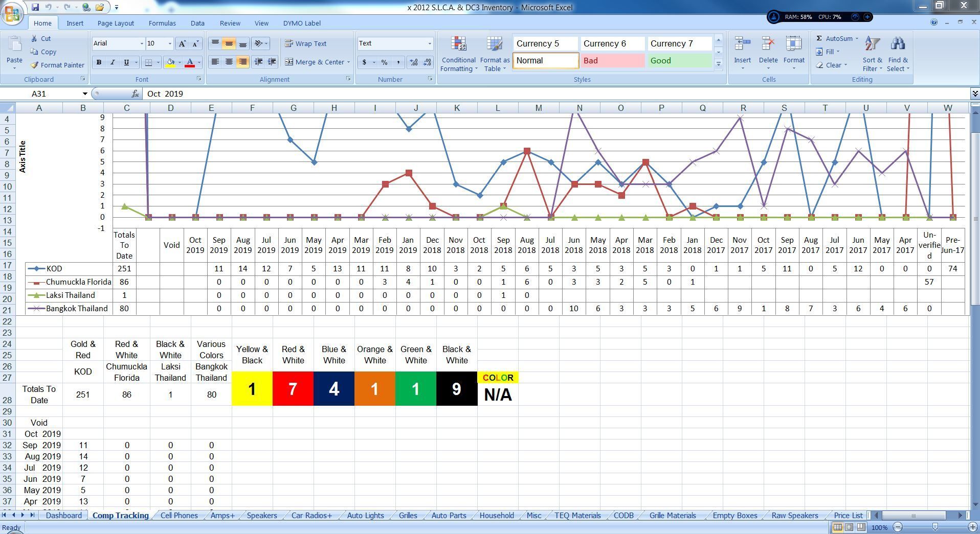Toggle italic formatting
The height and width of the screenshot is (534, 980).
(x=112, y=62)
